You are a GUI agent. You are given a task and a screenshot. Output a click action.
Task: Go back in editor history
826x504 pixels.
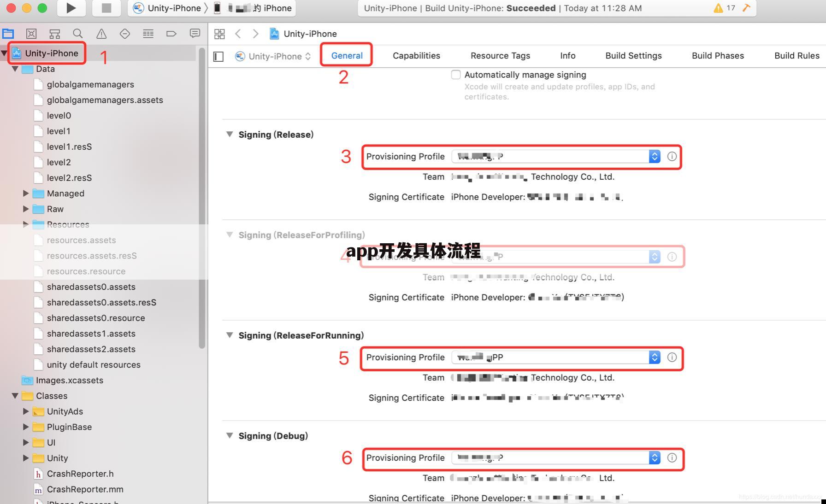point(238,34)
